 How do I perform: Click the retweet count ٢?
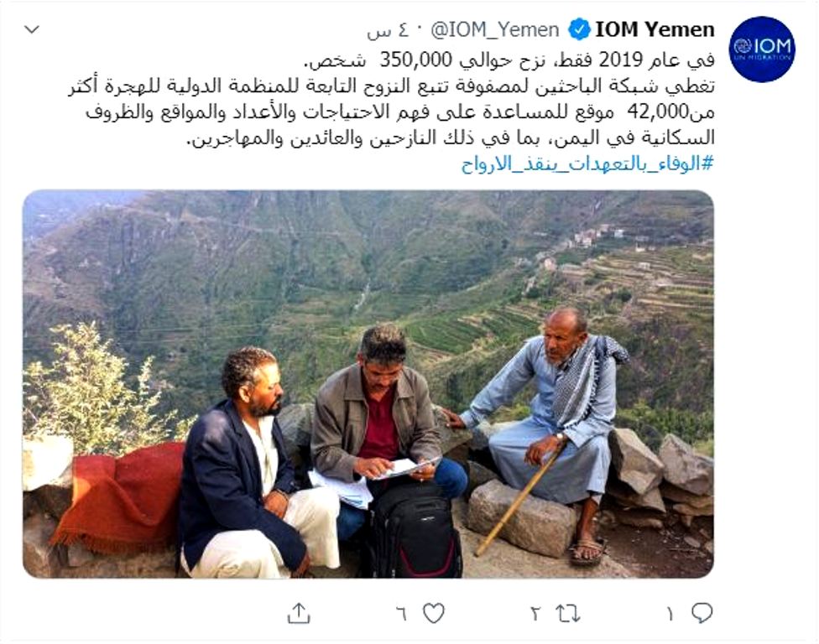[x=535, y=615]
